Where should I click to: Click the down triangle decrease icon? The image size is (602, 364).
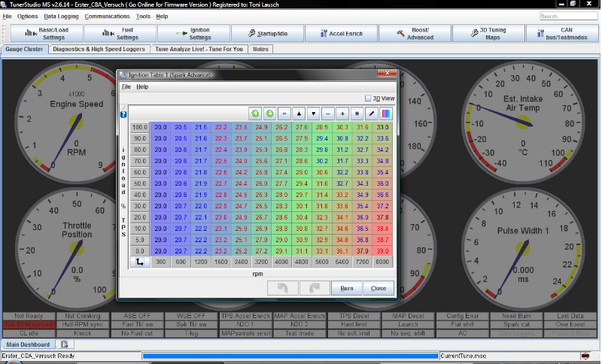click(x=313, y=114)
